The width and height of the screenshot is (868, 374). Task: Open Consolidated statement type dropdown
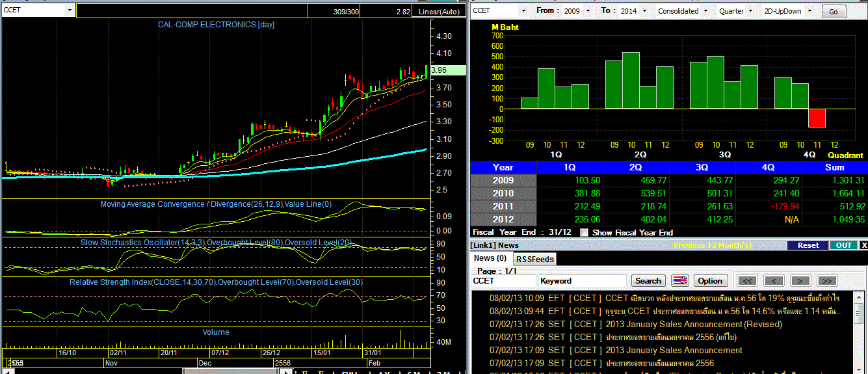[705, 11]
